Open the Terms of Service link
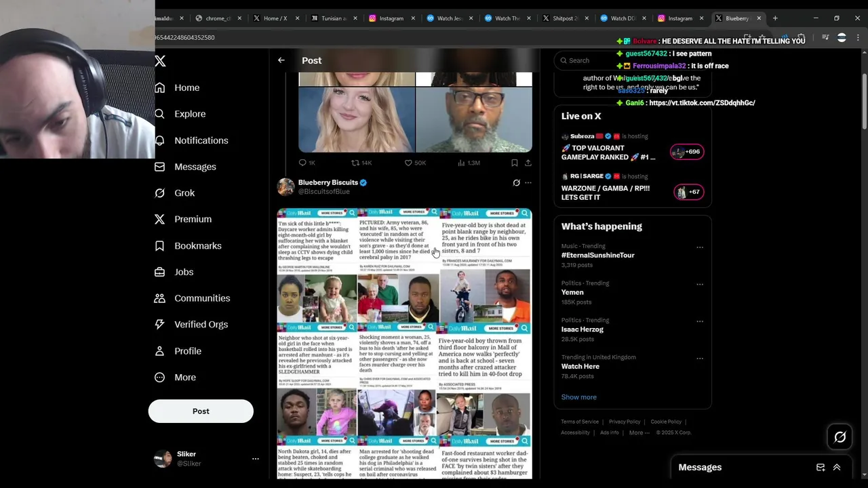Screen dimensions: 868x488 (x=580, y=422)
